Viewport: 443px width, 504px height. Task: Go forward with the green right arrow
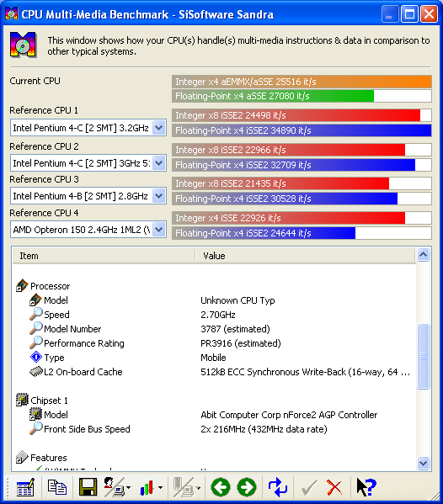pos(247,487)
